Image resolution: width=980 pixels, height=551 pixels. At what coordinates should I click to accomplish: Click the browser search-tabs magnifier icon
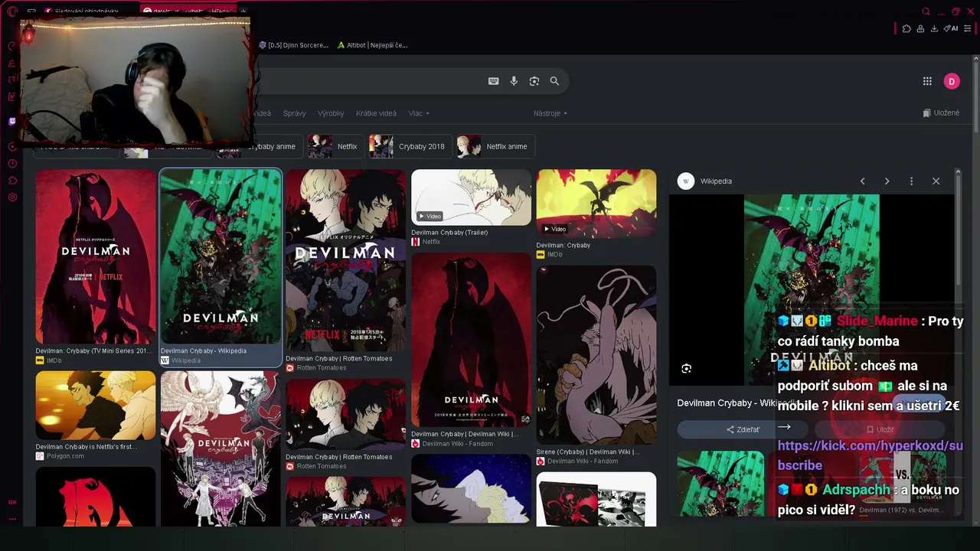926,11
